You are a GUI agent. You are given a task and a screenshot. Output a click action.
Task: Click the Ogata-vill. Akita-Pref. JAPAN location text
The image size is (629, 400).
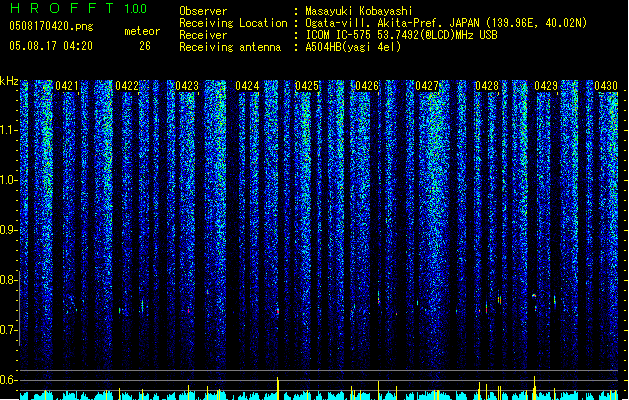[x=446, y=23]
